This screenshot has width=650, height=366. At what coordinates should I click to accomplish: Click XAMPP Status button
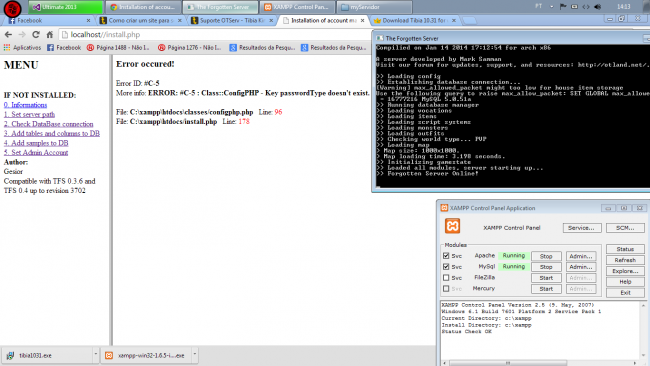(625, 249)
